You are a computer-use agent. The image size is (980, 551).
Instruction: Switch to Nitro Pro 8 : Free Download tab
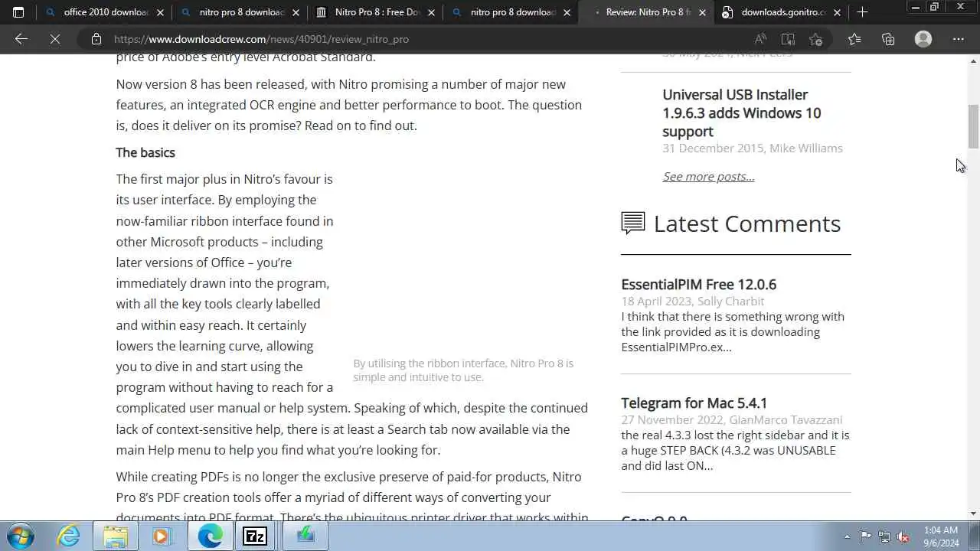(376, 12)
